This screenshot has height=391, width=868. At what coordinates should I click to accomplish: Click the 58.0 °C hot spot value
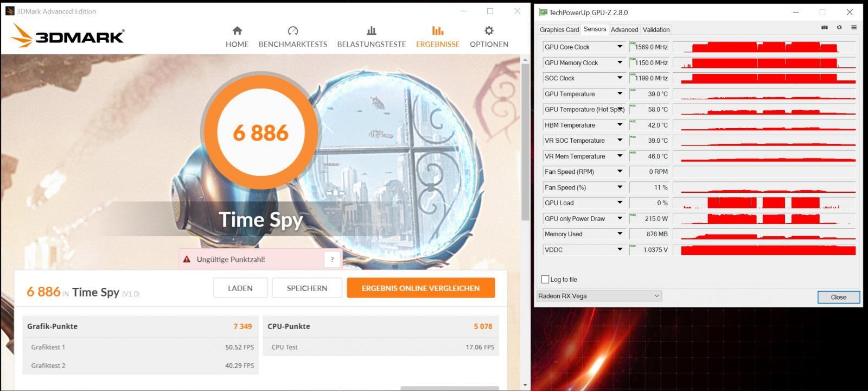[x=649, y=110]
